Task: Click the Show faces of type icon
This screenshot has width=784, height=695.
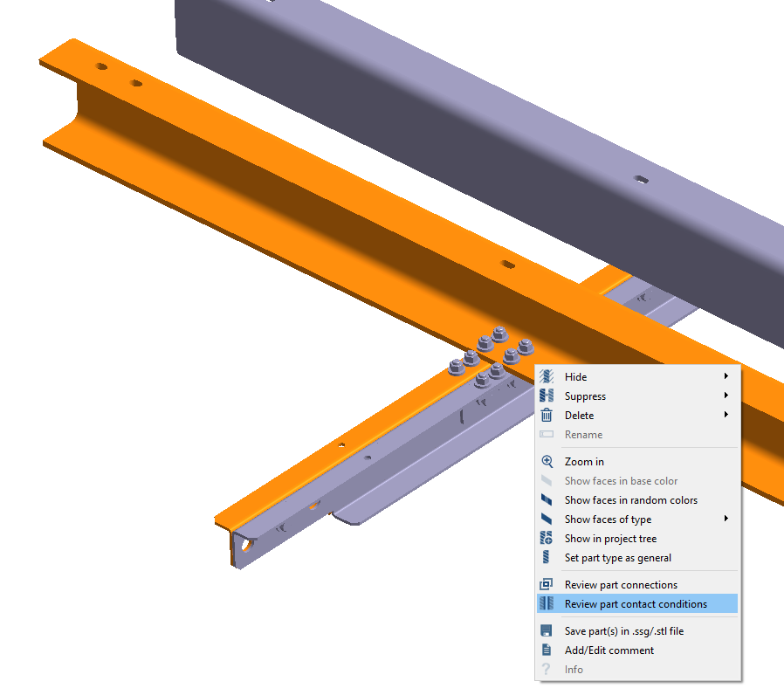Action: click(x=547, y=519)
